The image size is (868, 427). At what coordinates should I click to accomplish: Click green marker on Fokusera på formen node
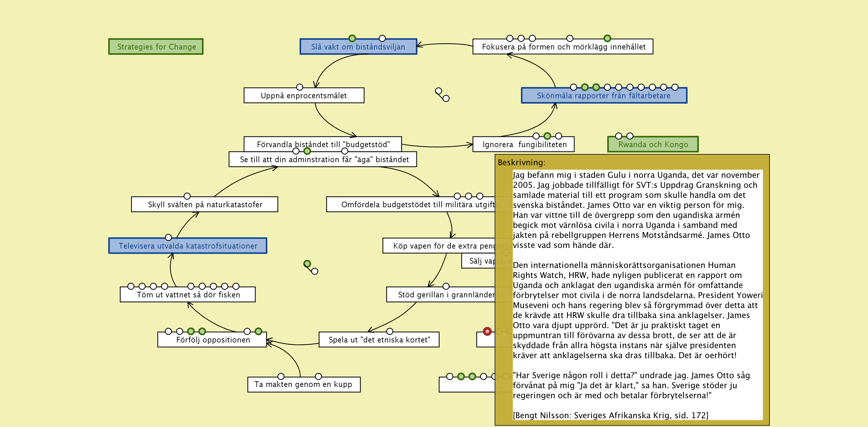[607, 38]
